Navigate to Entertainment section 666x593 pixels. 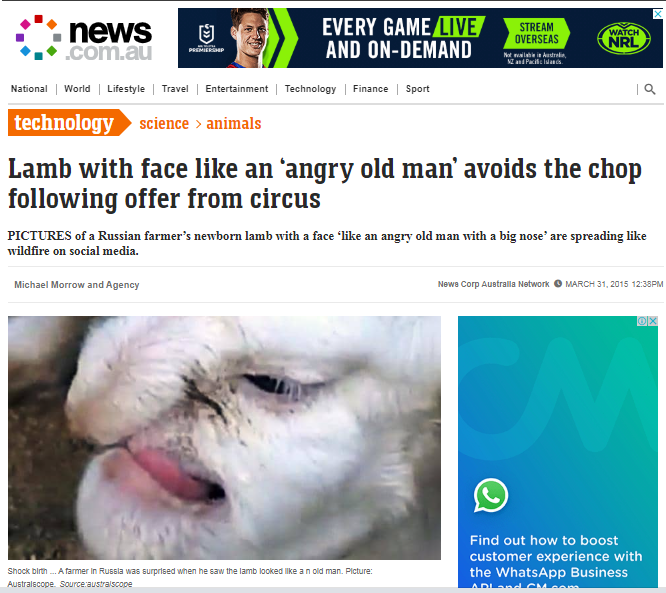[x=237, y=89]
